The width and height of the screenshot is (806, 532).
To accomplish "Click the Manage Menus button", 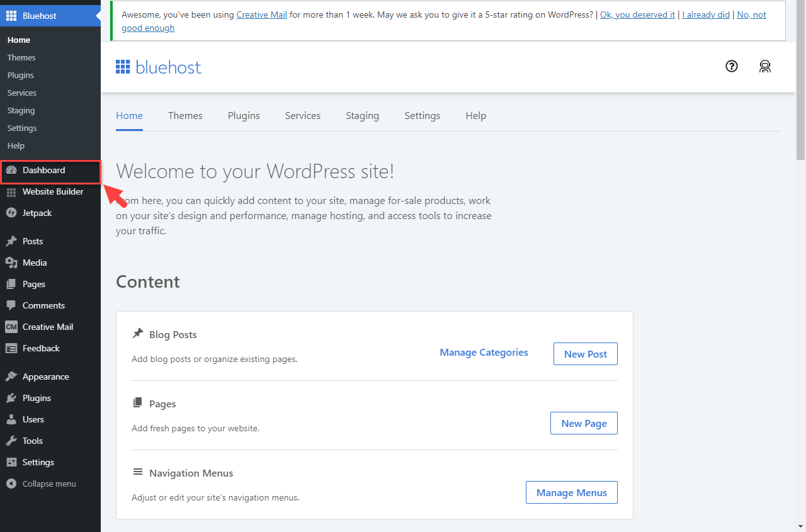I will point(571,492).
